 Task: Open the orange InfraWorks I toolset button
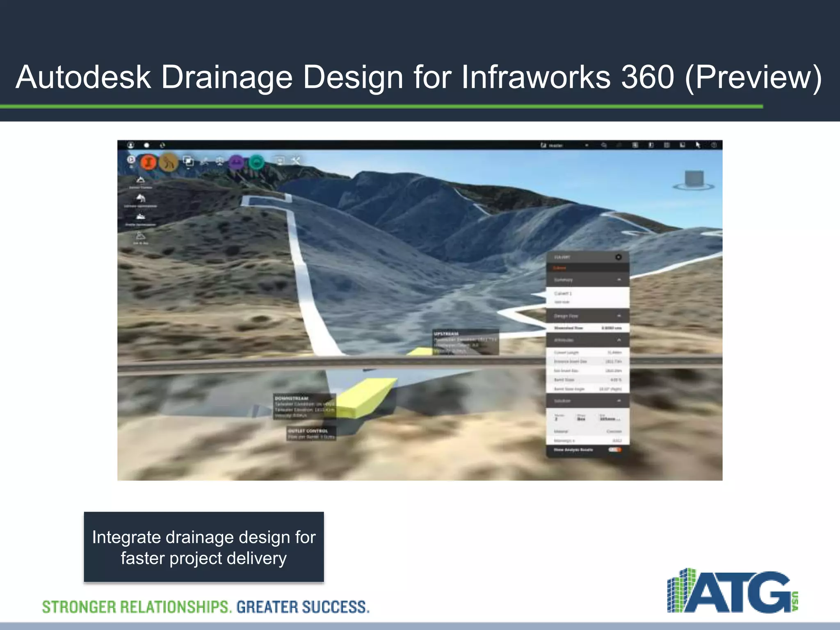point(149,162)
